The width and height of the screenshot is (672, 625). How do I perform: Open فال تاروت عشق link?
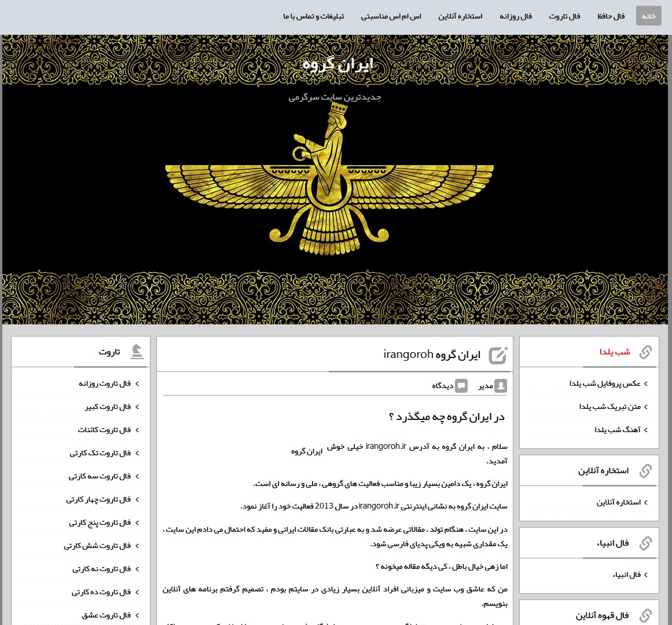[x=106, y=615]
